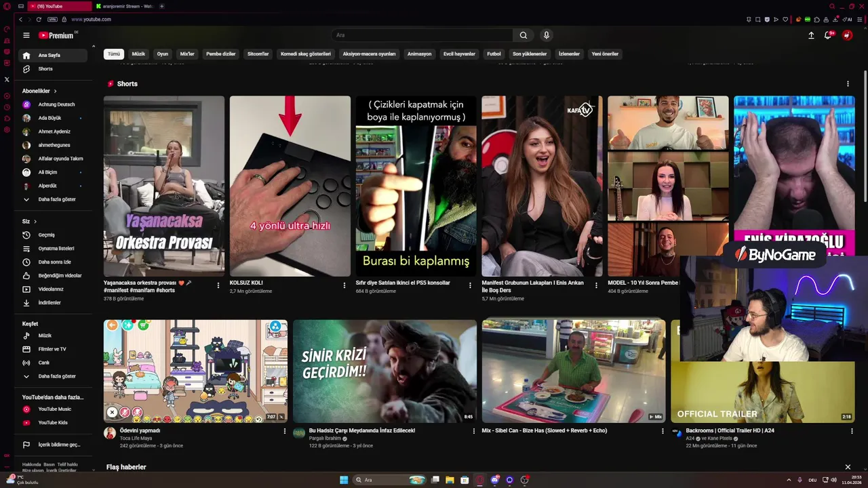Select the Mix'ler filter chip
Image resolution: width=868 pixels, height=488 pixels.
point(187,54)
